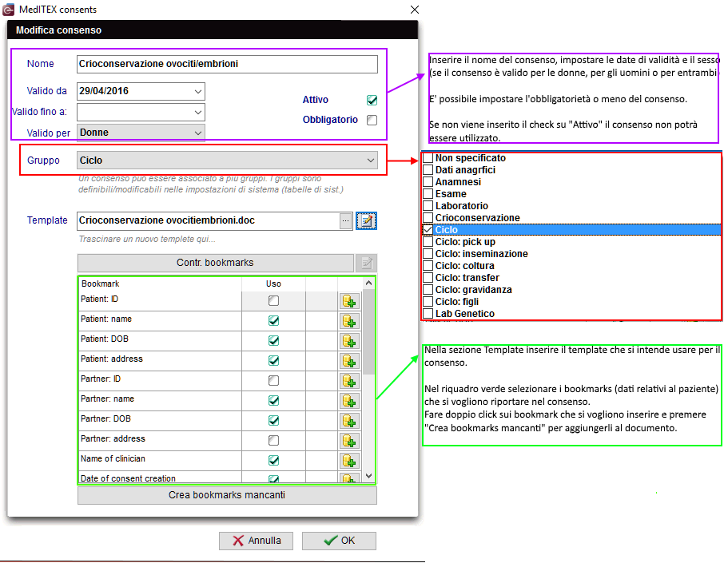This screenshot has width=728, height=563.
Task: Uncheck the Attivo checkbox
Action: click(372, 101)
